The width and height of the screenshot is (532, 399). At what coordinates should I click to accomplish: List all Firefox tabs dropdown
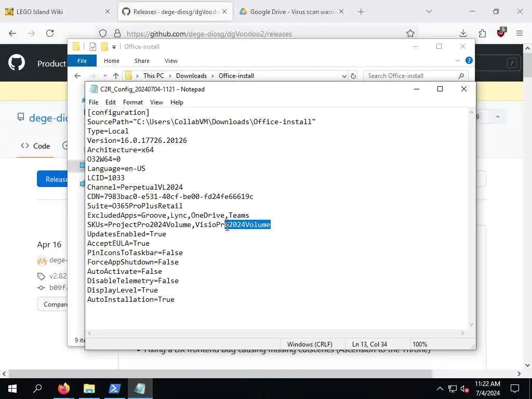click(429, 12)
